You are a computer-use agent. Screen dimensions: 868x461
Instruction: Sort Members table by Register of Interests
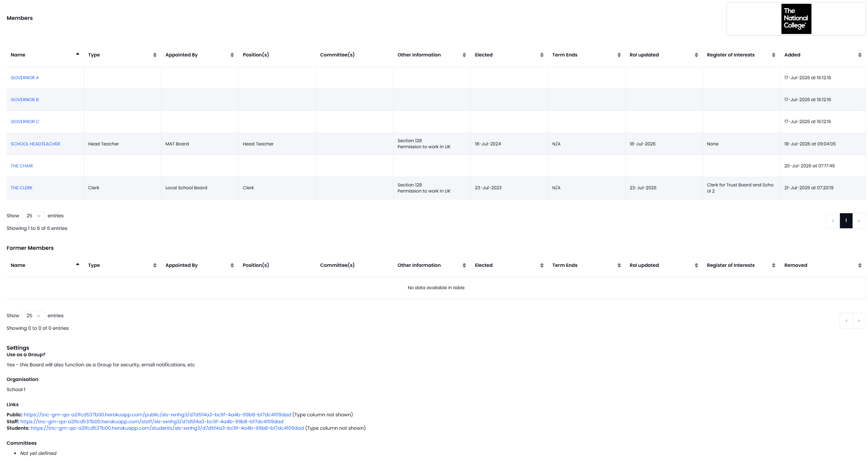[741, 55]
